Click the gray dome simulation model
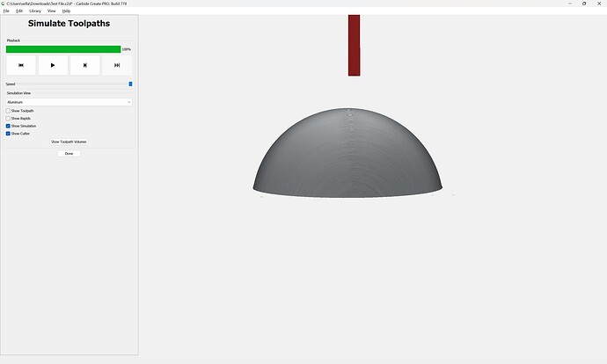The image size is (607, 364). 347,153
